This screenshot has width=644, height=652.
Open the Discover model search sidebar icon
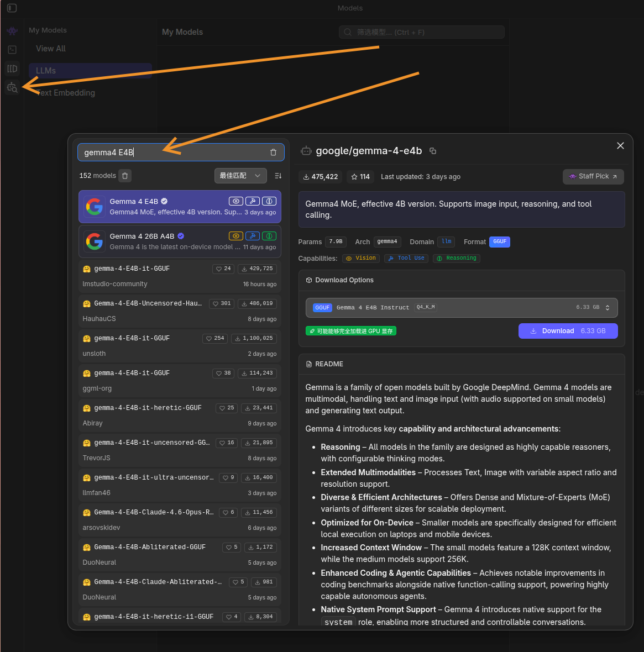tap(12, 87)
